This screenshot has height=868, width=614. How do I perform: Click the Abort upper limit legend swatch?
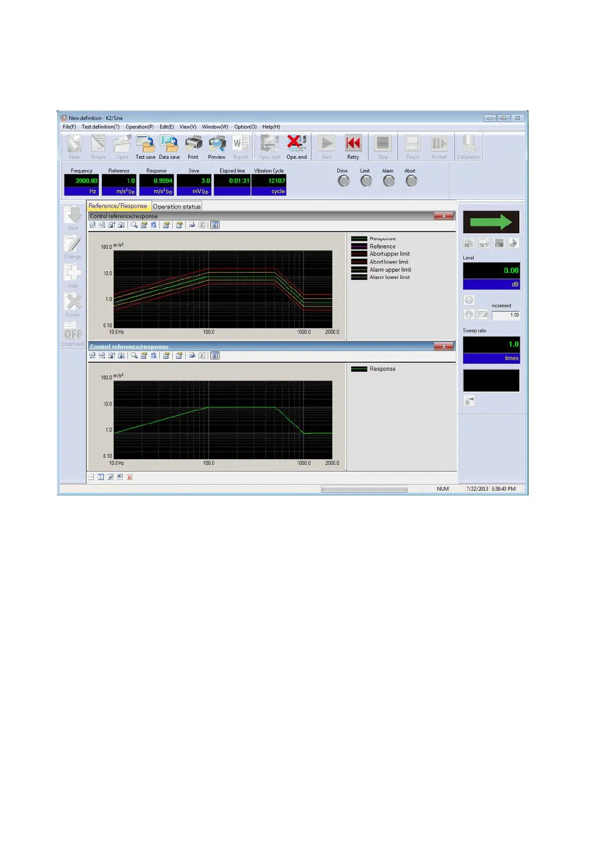[x=359, y=254]
